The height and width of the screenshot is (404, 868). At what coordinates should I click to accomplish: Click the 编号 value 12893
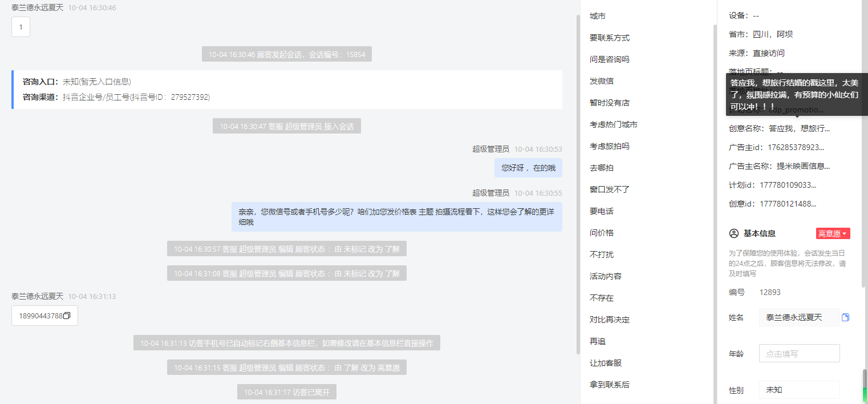(x=770, y=292)
